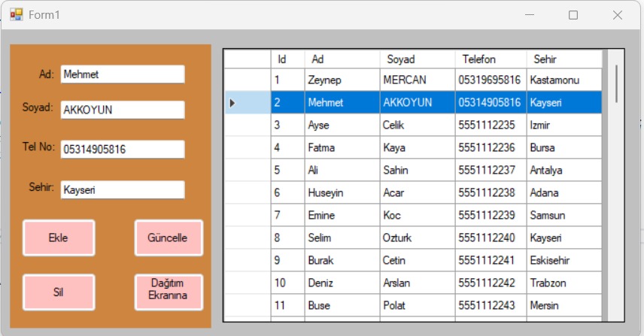Select the phone cell 5551112235
The width and height of the screenshot is (644, 336).
pyautogui.click(x=491, y=125)
